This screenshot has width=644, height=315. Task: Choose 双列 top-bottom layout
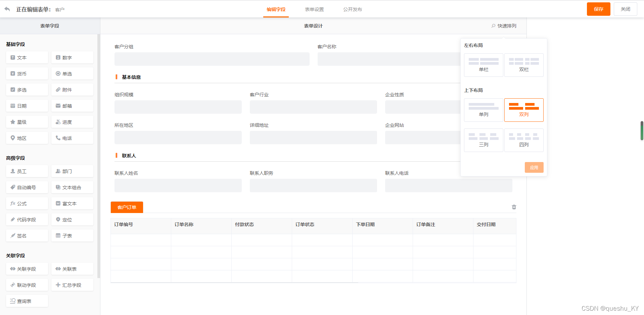[524, 110]
